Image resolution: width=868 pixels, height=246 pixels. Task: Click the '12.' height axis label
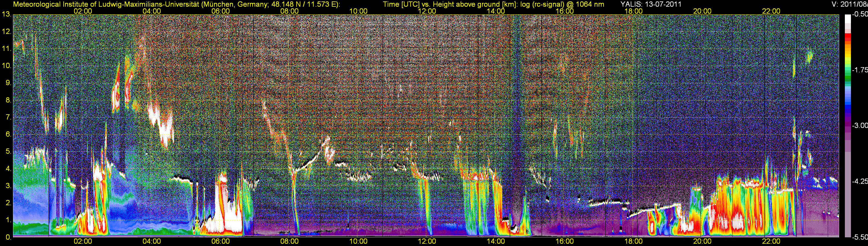(x=7, y=32)
